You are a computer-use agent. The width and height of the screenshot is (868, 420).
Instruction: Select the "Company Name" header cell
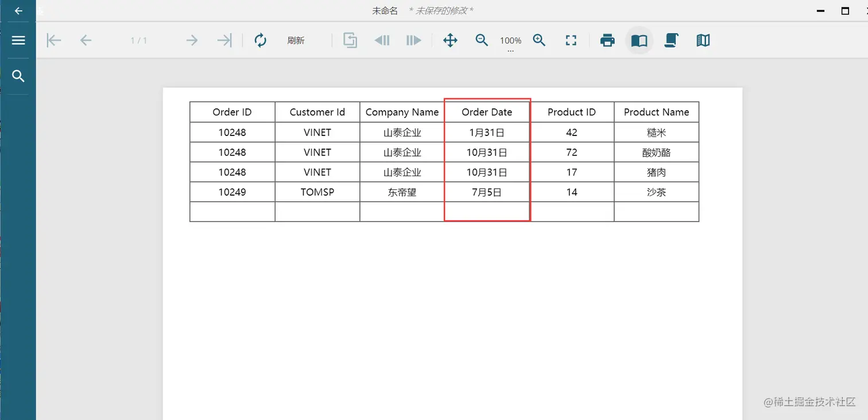[x=402, y=112]
